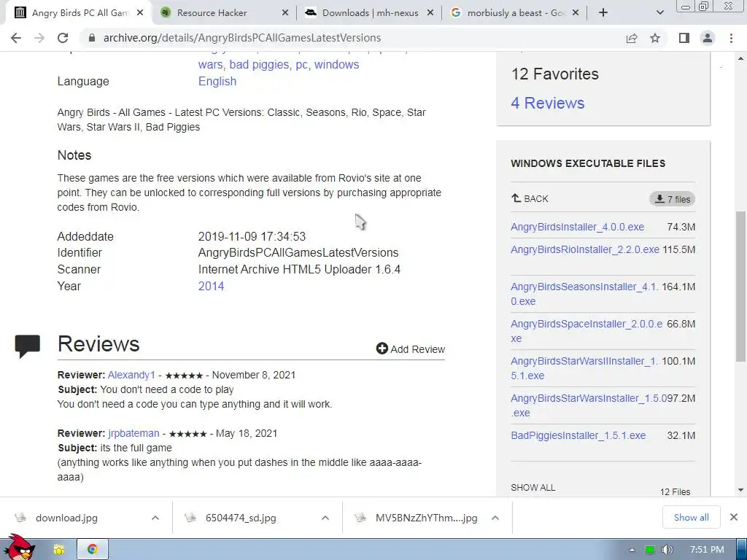Image resolution: width=747 pixels, height=560 pixels.
Task: Click the English language link
Action: [217, 82]
